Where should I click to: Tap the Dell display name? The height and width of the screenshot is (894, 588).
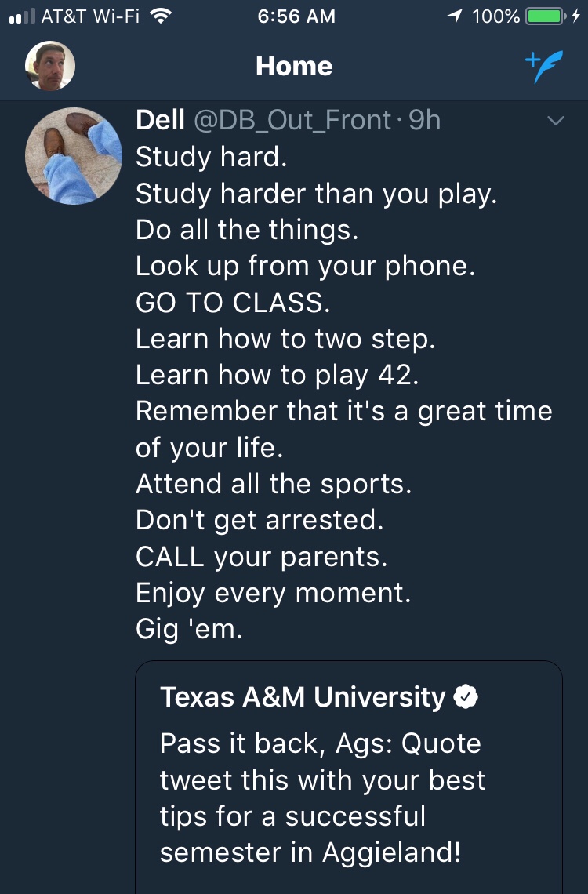(160, 120)
